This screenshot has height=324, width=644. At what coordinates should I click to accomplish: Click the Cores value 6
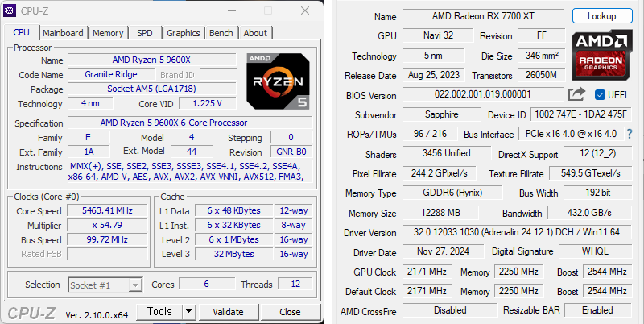(x=207, y=284)
